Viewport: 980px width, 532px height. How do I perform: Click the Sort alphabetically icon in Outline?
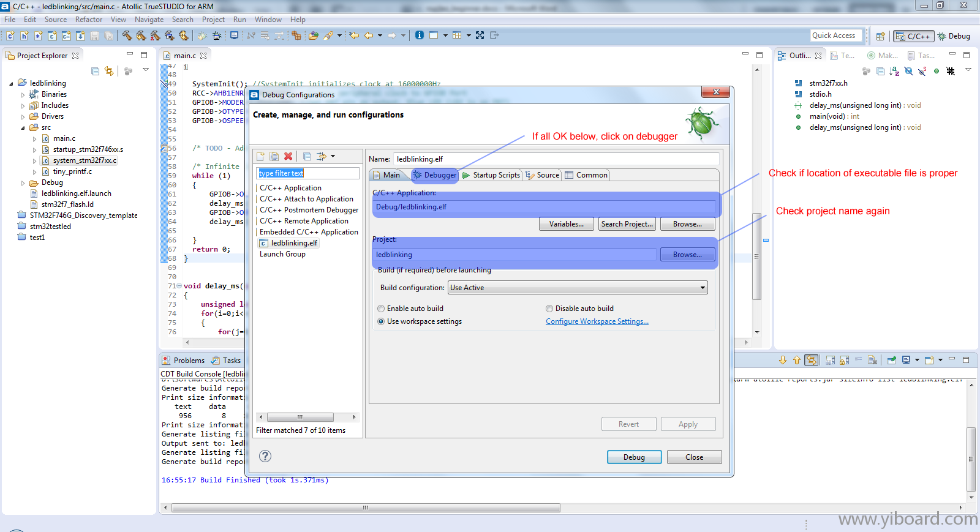pyautogui.click(x=894, y=72)
